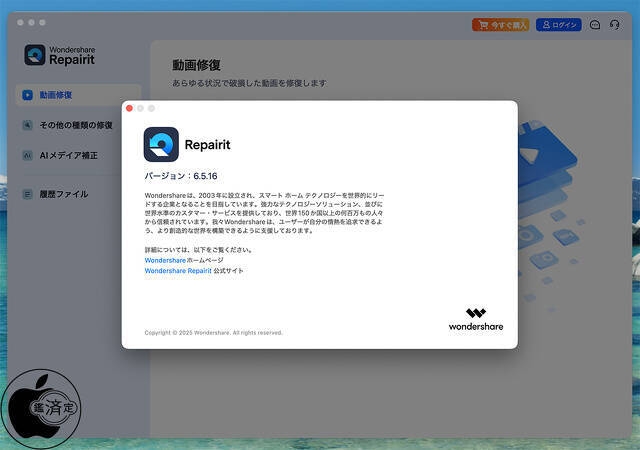640x450 pixels.
Task: Click the 今すぐ購入 buy now button
Action: tap(500, 24)
